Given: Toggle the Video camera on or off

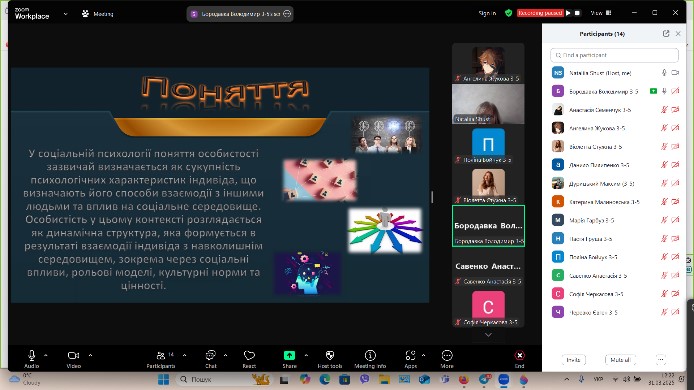Looking at the screenshot, I should click(x=73, y=355).
